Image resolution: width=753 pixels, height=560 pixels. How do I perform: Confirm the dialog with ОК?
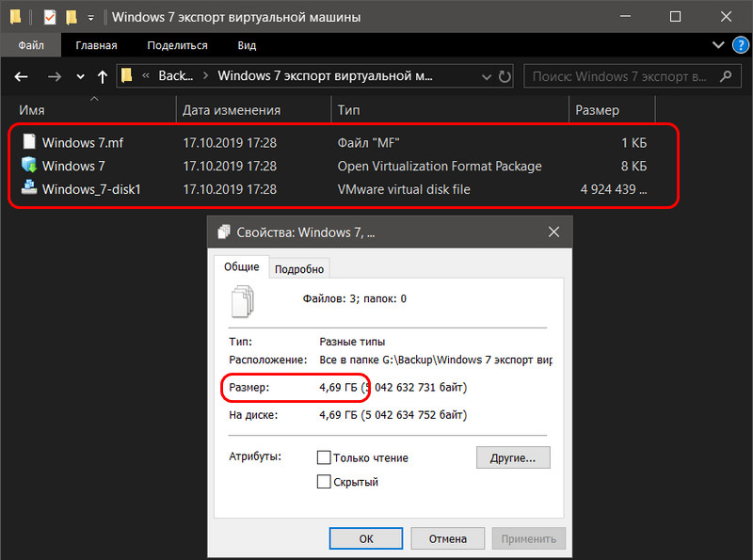366,539
